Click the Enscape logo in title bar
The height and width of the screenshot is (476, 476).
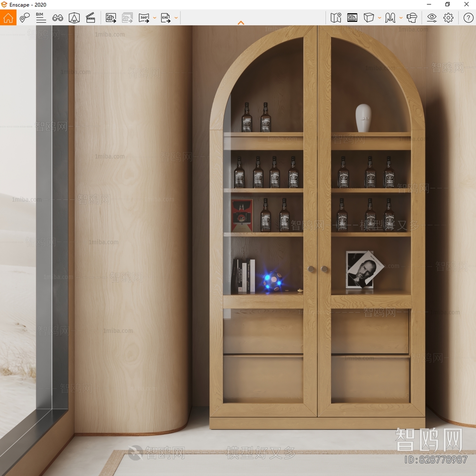[4, 4]
